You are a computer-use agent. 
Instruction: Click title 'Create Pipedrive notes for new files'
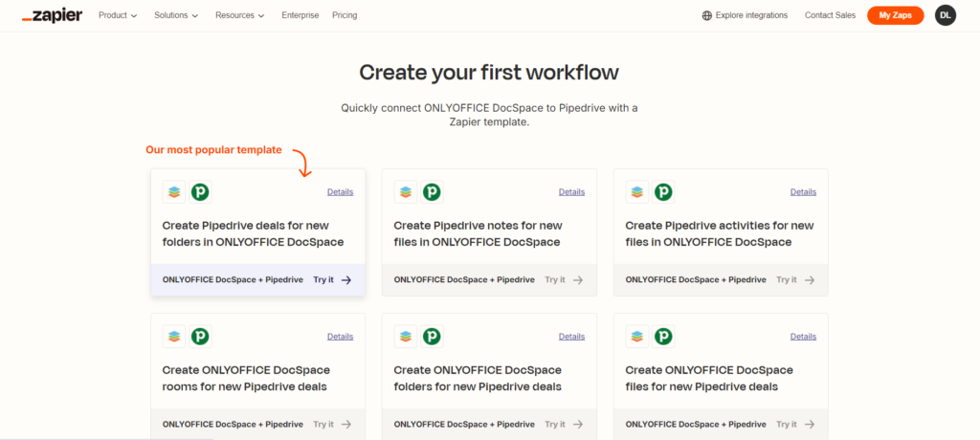click(x=479, y=233)
